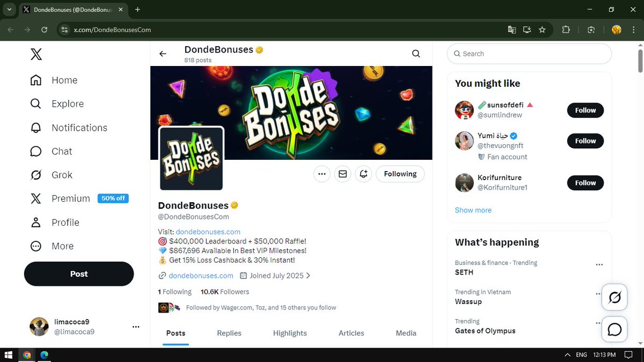Open the DondeBonuses profile picture
This screenshot has height=362, width=644.
191,159
